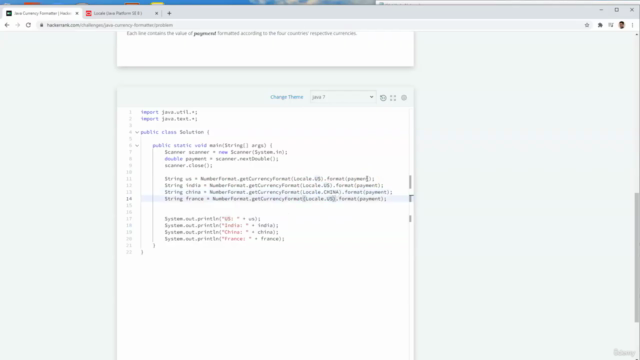
Task: Click the line declaring String india
Action: click(x=274, y=185)
